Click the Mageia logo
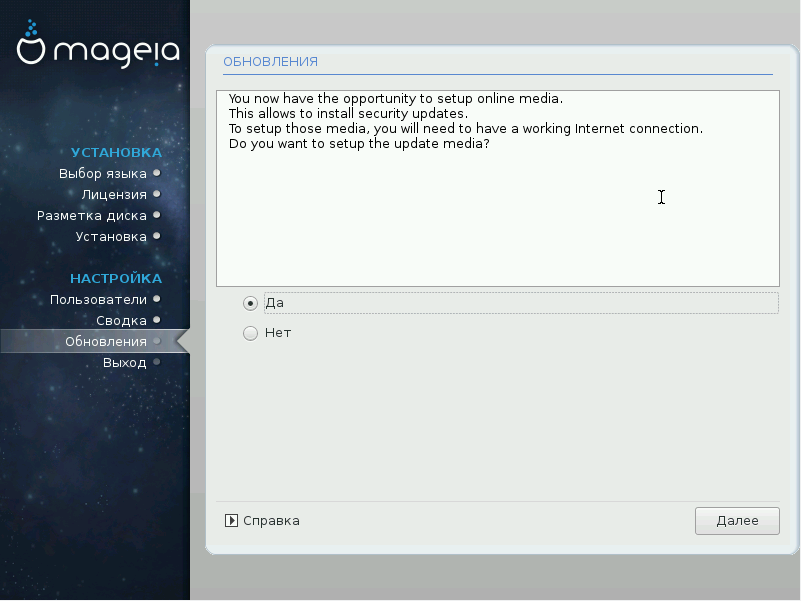The height and width of the screenshot is (601, 801). [x=97, y=45]
